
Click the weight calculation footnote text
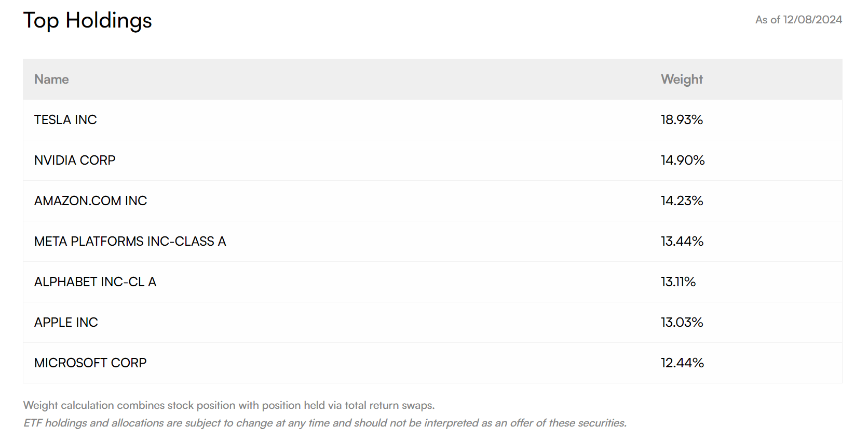tap(229, 405)
